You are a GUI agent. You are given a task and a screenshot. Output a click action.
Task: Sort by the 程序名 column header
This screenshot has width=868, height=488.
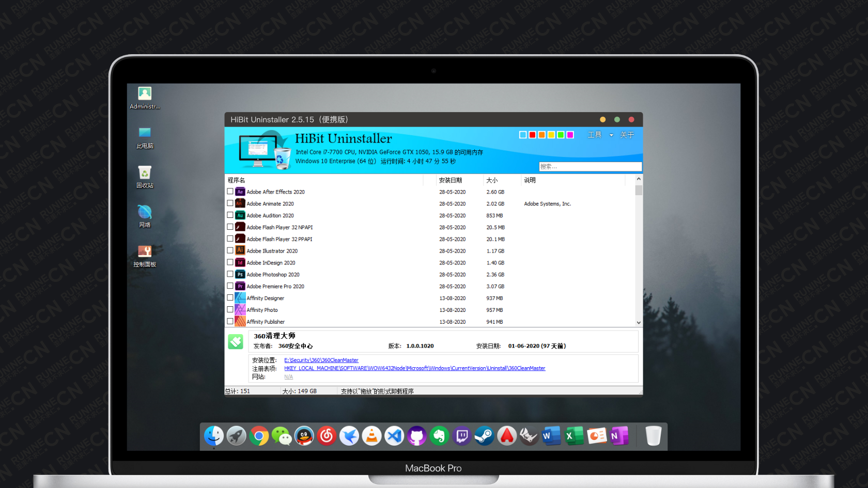pyautogui.click(x=324, y=180)
